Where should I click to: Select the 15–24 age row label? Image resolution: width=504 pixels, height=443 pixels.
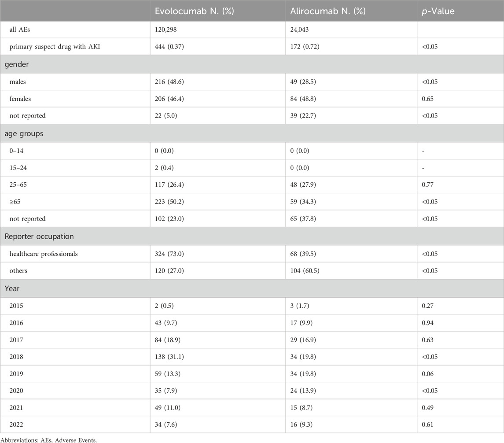click(18, 168)
